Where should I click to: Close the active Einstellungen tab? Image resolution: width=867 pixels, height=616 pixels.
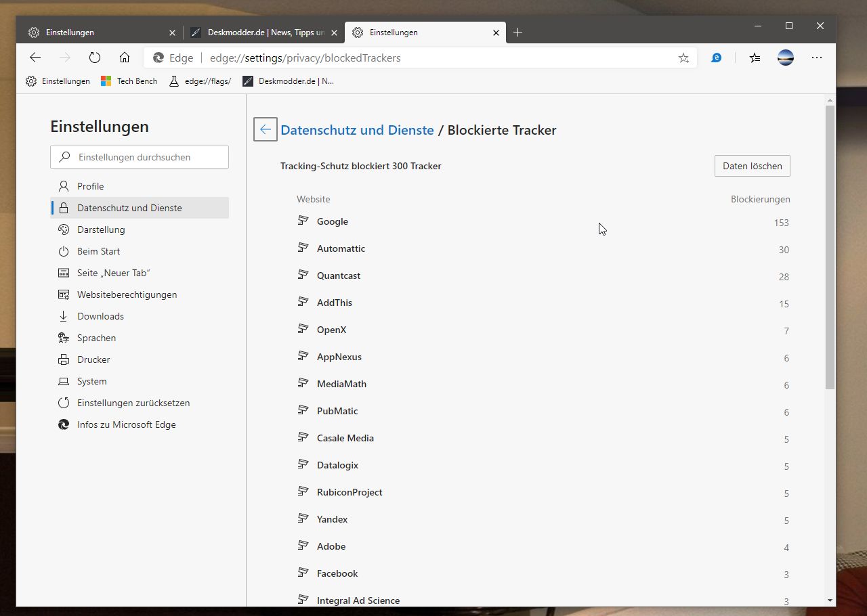click(496, 32)
